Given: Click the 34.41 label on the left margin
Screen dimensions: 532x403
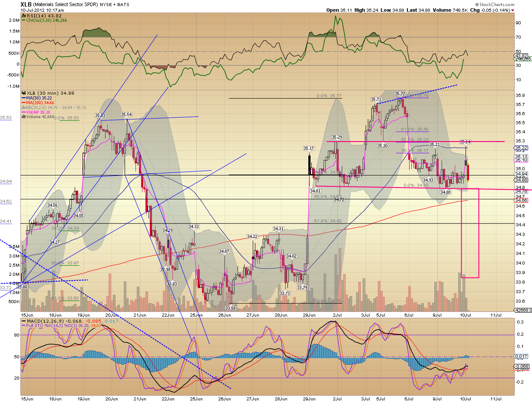Looking at the screenshot, I should point(5,221).
